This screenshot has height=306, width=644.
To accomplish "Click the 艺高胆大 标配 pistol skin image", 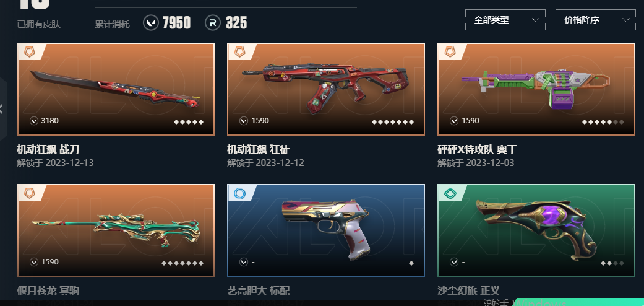I will click(x=326, y=230).
